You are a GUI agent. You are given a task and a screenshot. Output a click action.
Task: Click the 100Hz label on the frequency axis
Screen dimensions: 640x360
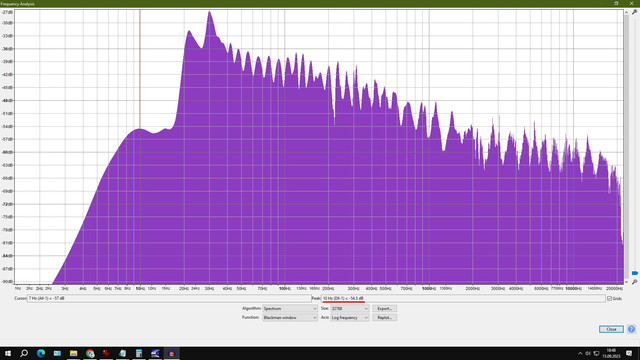[284, 289]
